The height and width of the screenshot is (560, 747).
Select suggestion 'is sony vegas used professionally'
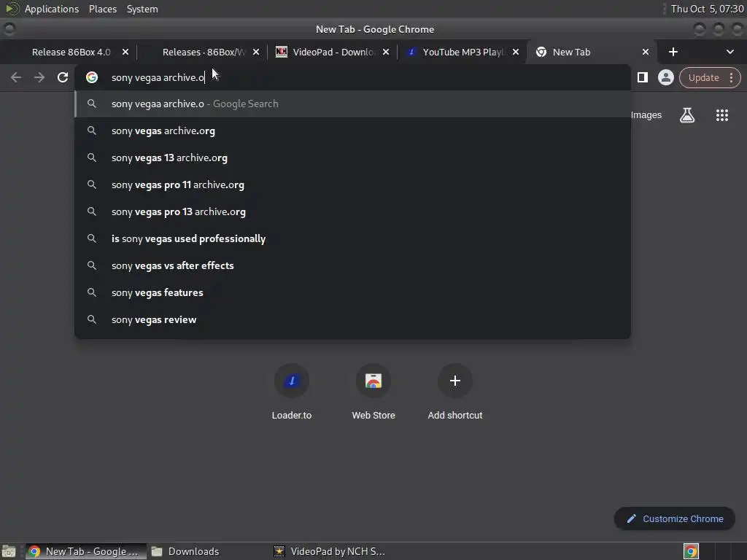tap(352, 238)
